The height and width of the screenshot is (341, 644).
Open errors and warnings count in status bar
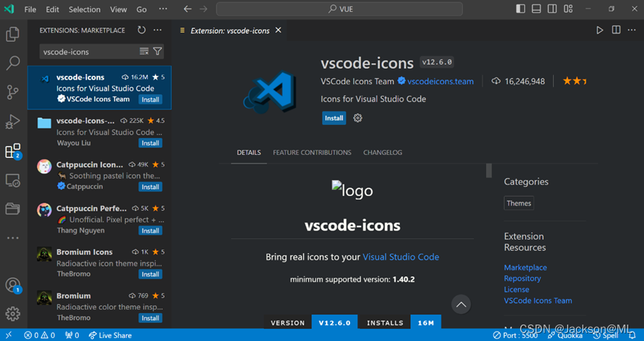39,335
